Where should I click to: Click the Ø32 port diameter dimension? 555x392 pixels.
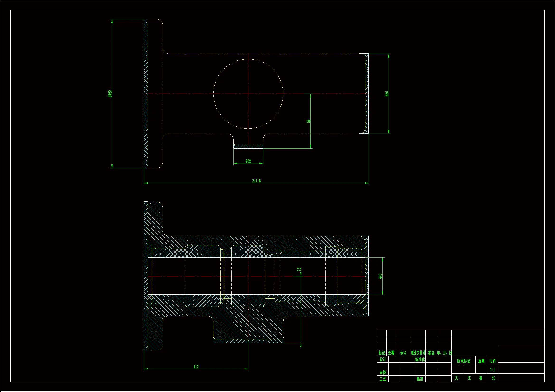click(x=248, y=161)
